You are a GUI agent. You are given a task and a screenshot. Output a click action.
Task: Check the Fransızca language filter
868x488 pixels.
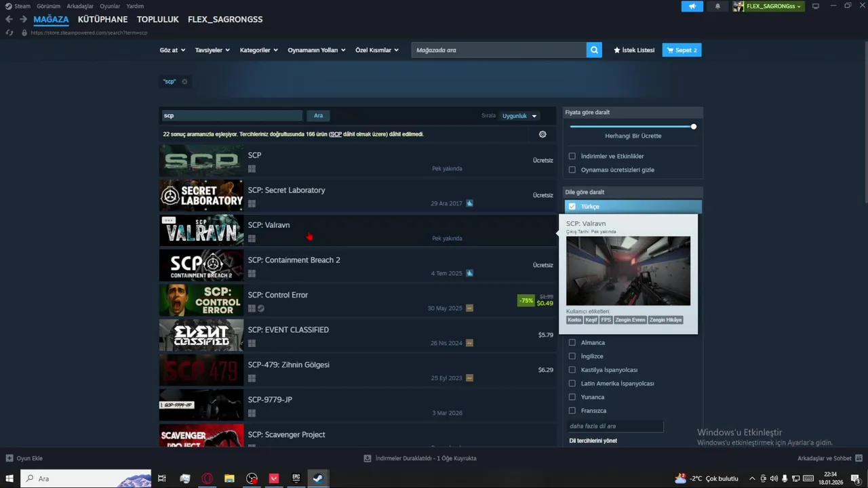(572, 411)
